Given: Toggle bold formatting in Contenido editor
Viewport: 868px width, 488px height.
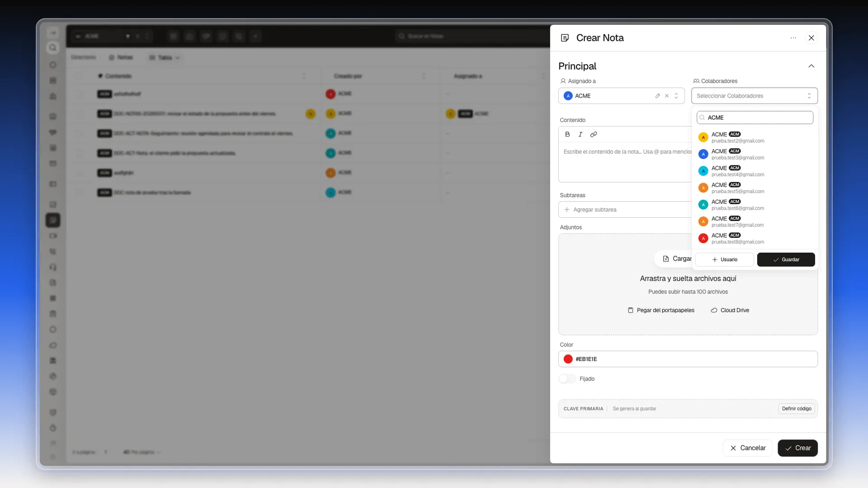Looking at the screenshot, I should pos(567,134).
